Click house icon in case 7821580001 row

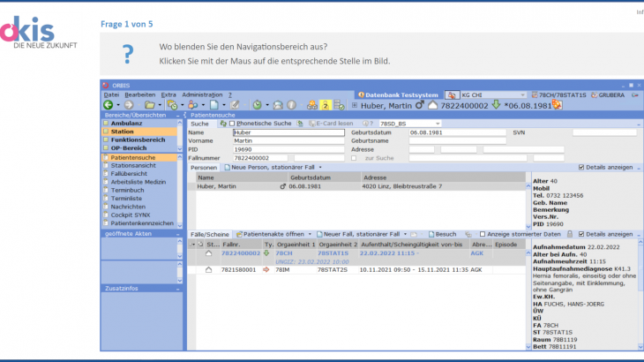tap(209, 269)
